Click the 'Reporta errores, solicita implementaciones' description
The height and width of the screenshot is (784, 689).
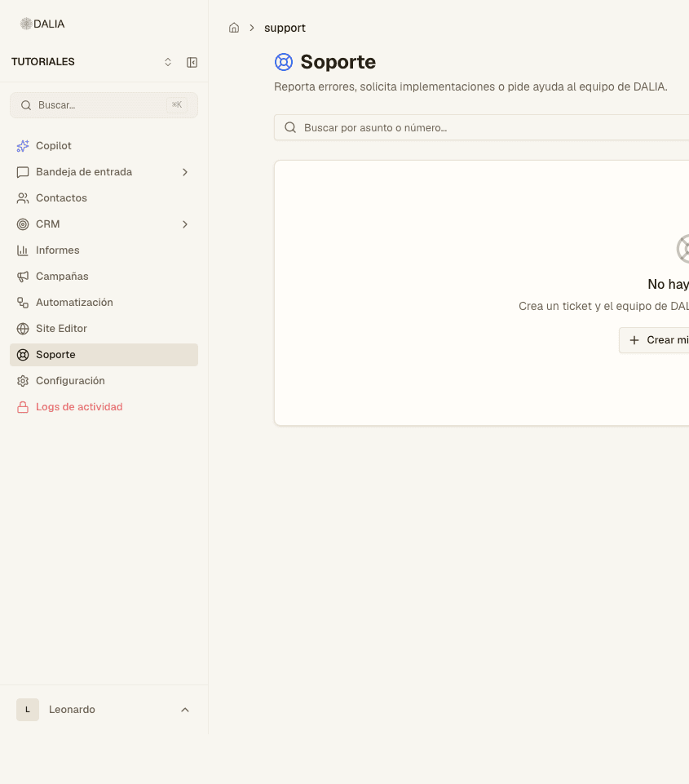click(x=470, y=86)
